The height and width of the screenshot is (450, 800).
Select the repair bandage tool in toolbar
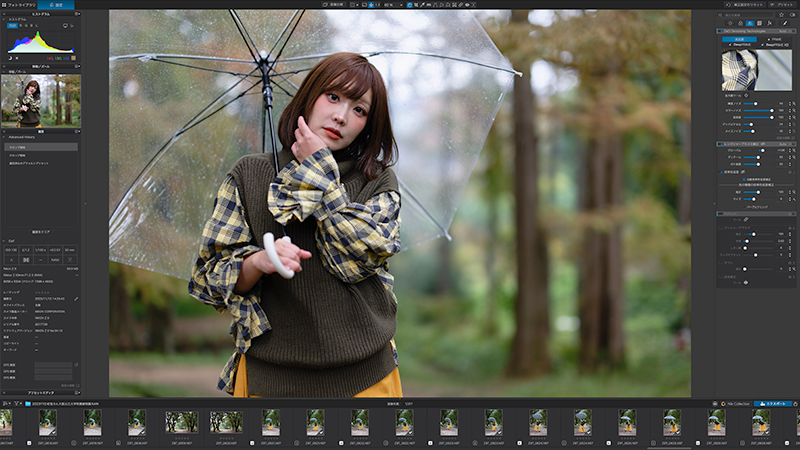(461, 5)
